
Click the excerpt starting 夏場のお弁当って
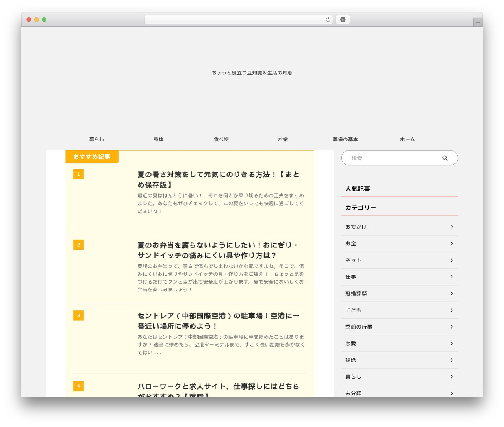221,278
